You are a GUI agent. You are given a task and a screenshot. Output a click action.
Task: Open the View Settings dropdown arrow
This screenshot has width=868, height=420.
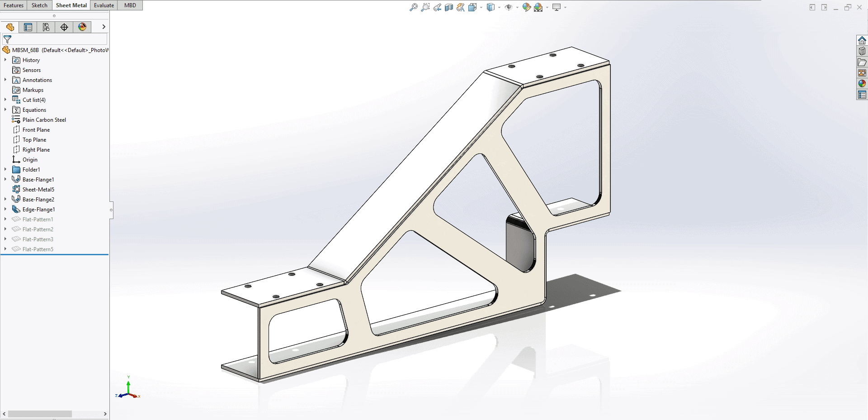565,7
